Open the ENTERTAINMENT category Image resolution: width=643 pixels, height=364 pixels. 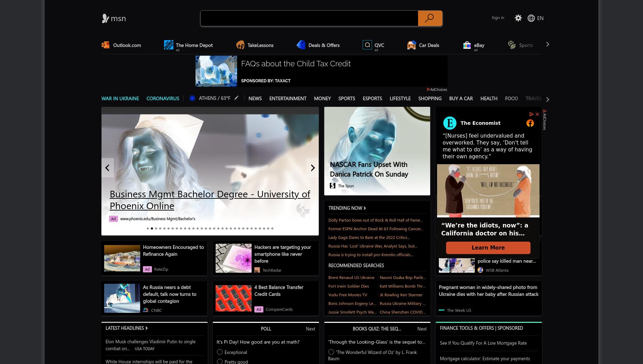pos(288,99)
